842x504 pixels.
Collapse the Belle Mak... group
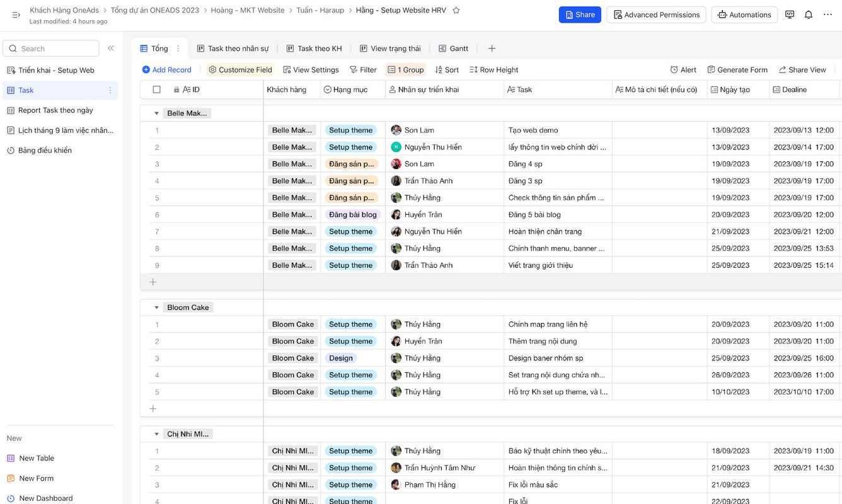pyautogui.click(x=156, y=113)
